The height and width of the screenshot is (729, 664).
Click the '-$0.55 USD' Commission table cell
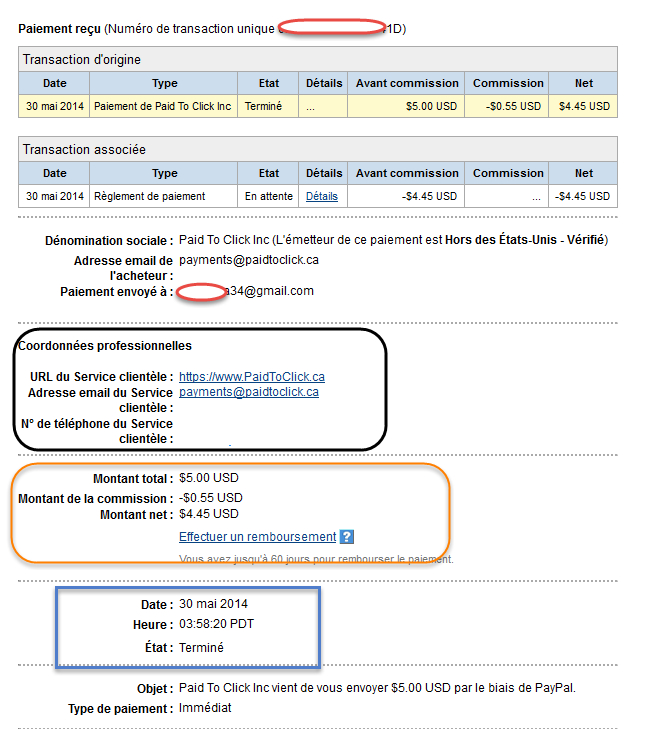click(x=506, y=106)
